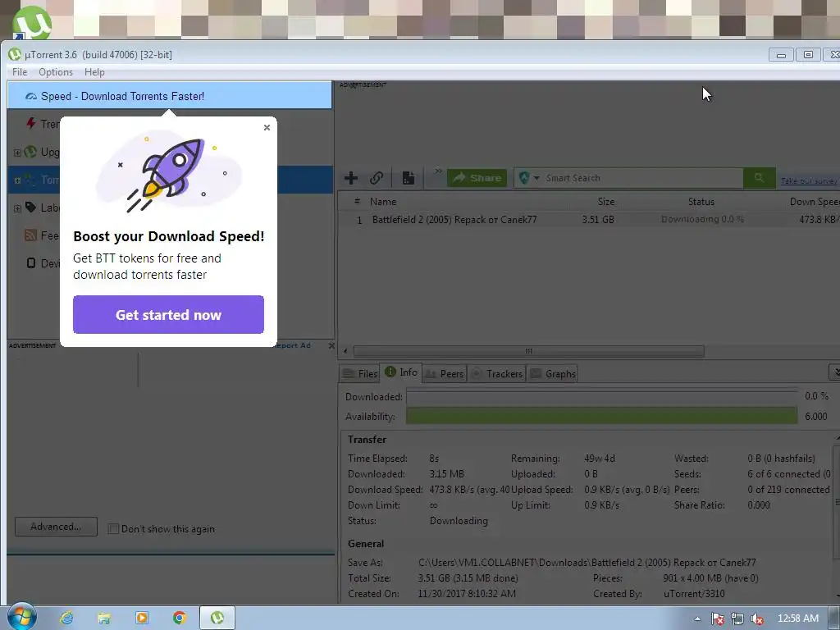Open the search provider shield dropdown
Image resolution: width=840 pixels, height=630 pixels.
528,178
